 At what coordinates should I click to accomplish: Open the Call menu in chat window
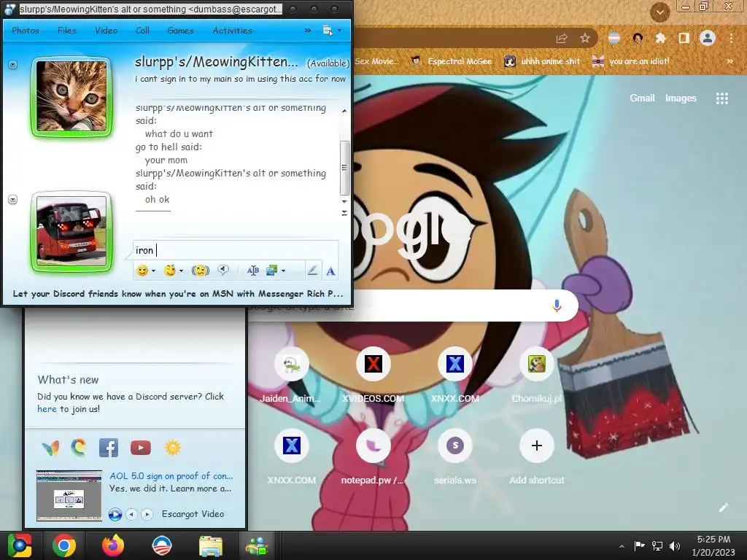(x=142, y=31)
